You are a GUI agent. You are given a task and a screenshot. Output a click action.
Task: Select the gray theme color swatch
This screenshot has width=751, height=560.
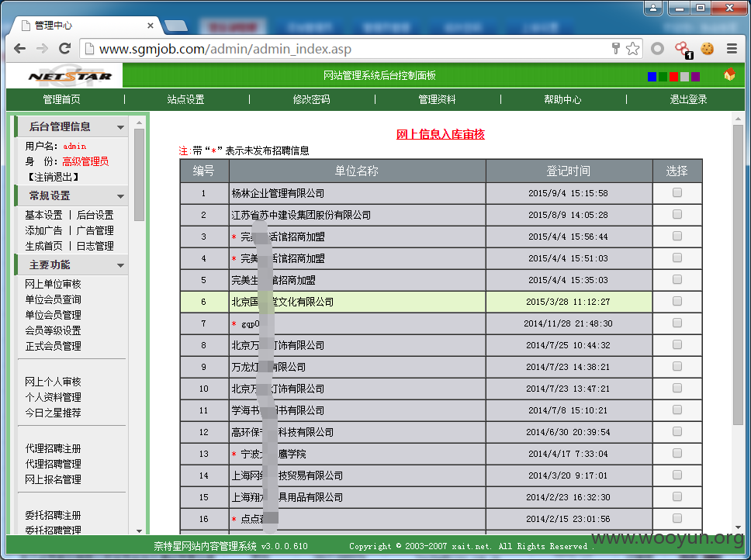click(685, 77)
